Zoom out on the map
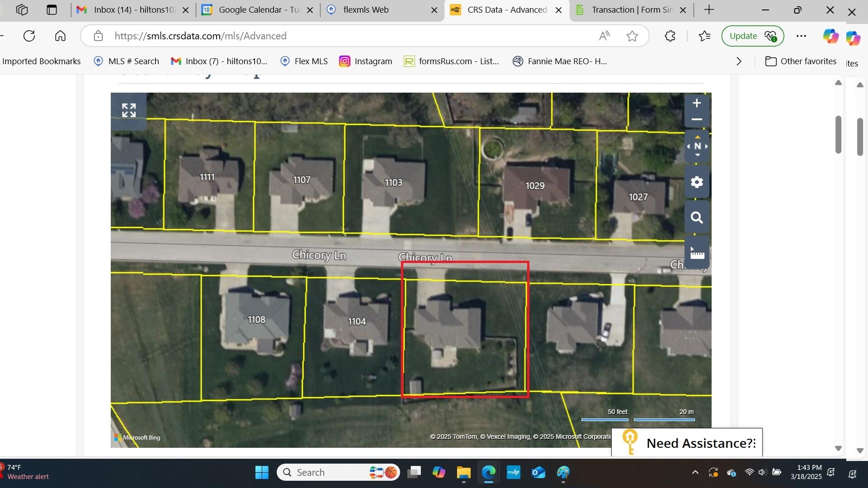868x488 pixels. [x=697, y=120]
